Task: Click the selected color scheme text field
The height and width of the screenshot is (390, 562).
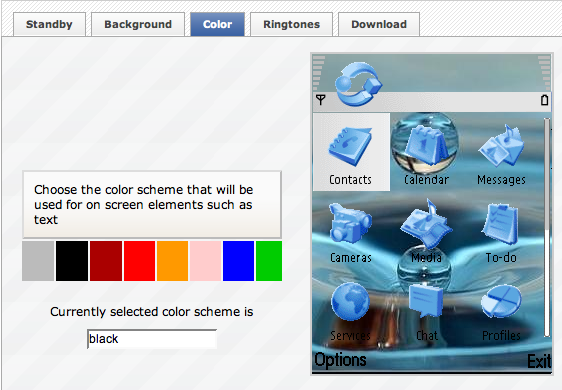Action: tap(152, 339)
